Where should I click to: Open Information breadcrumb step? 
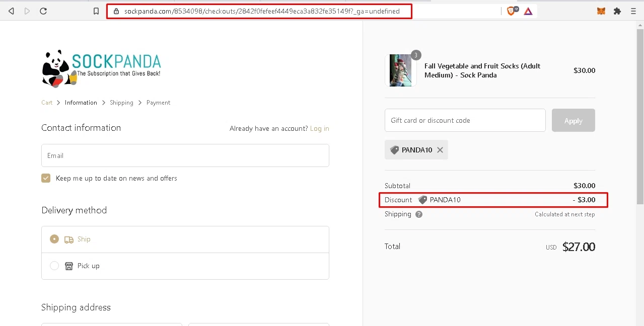coord(81,103)
